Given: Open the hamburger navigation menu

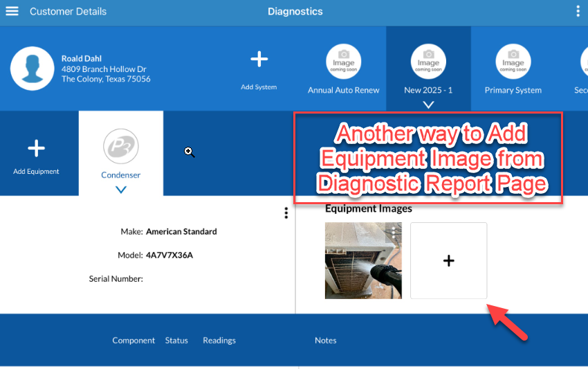Looking at the screenshot, I should (12, 11).
